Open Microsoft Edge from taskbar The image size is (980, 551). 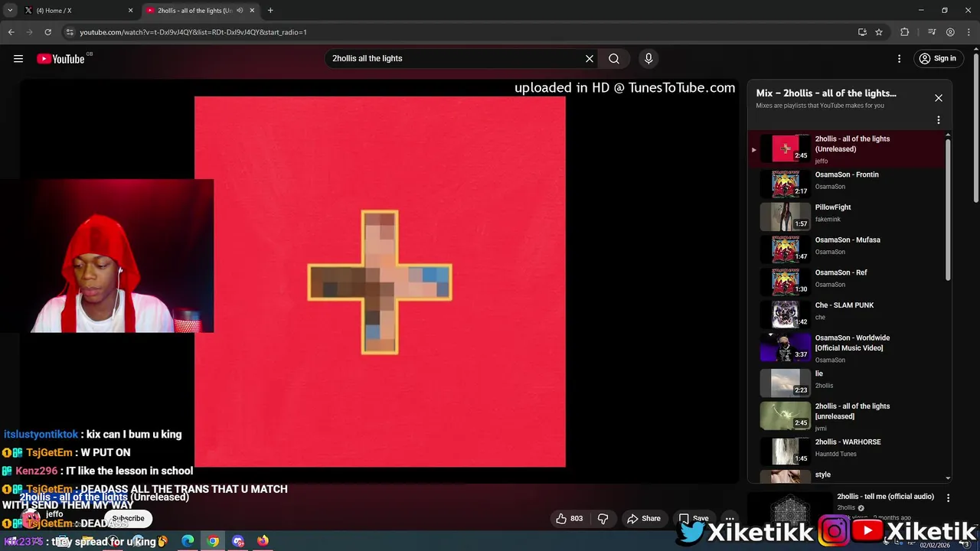(x=188, y=541)
